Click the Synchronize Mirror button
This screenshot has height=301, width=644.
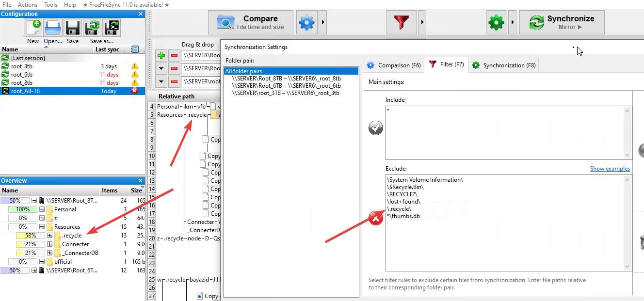click(562, 22)
